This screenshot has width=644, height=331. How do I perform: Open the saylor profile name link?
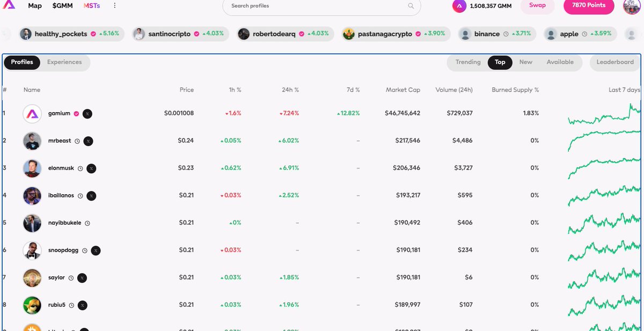click(56, 278)
